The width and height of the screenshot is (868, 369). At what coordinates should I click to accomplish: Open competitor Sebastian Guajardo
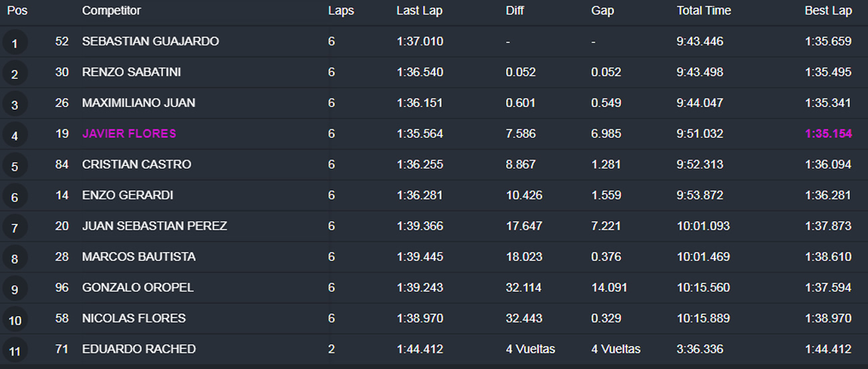151,42
